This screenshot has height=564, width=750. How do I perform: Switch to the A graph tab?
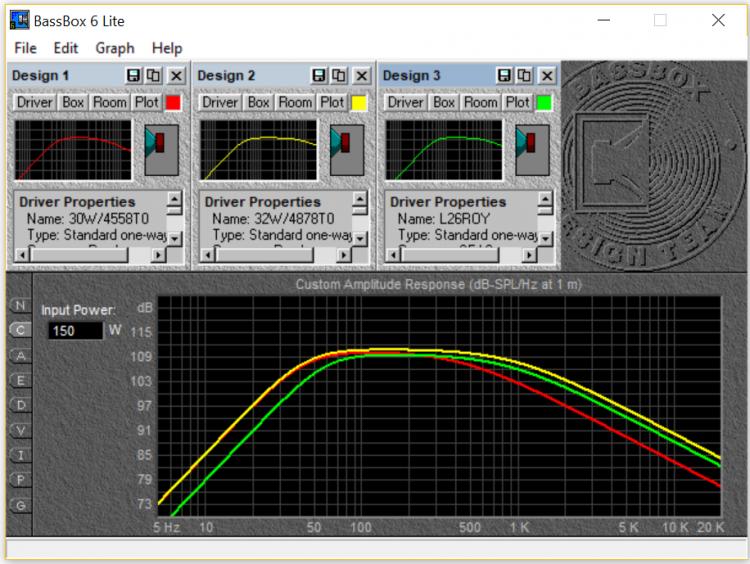click(x=19, y=356)
